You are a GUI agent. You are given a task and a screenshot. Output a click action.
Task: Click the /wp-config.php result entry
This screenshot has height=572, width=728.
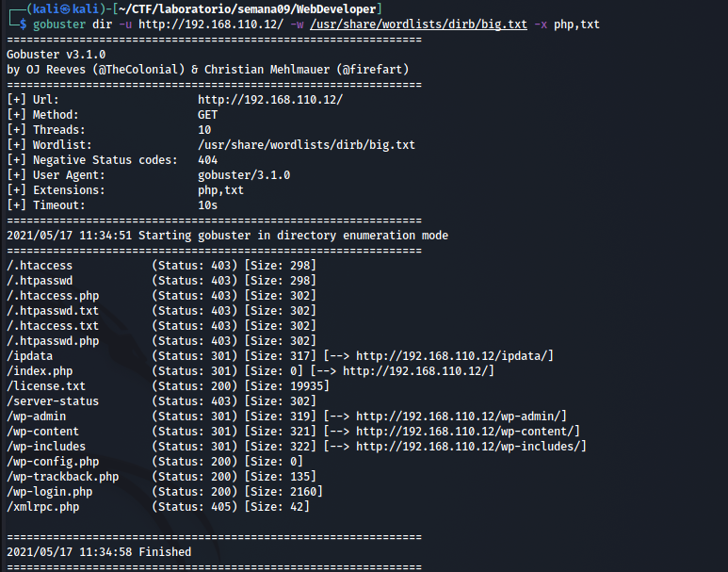pyautogui.click(x=53, y=461)
